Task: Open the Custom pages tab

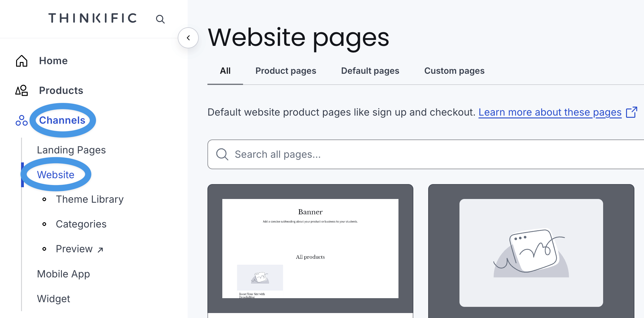Action: 454,71
